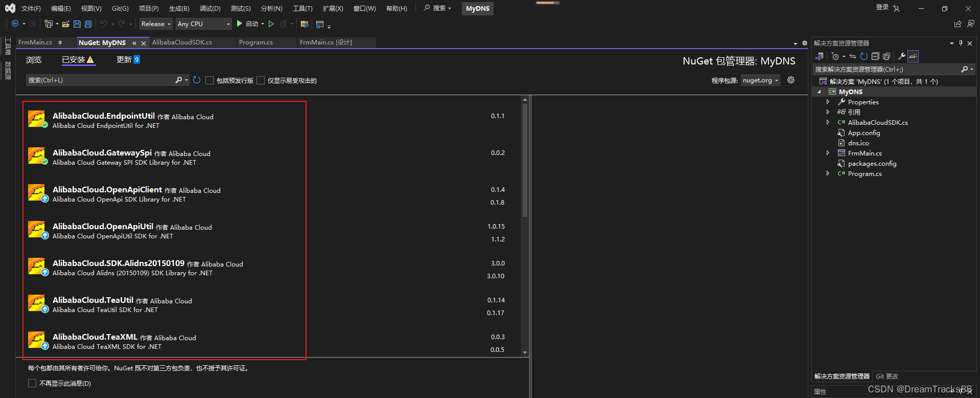The height and width of the screenshot is (398, 980).
Task: Close the NuGet: MyDNS tab
Action: pyautogui.click(x=144, y=43)
